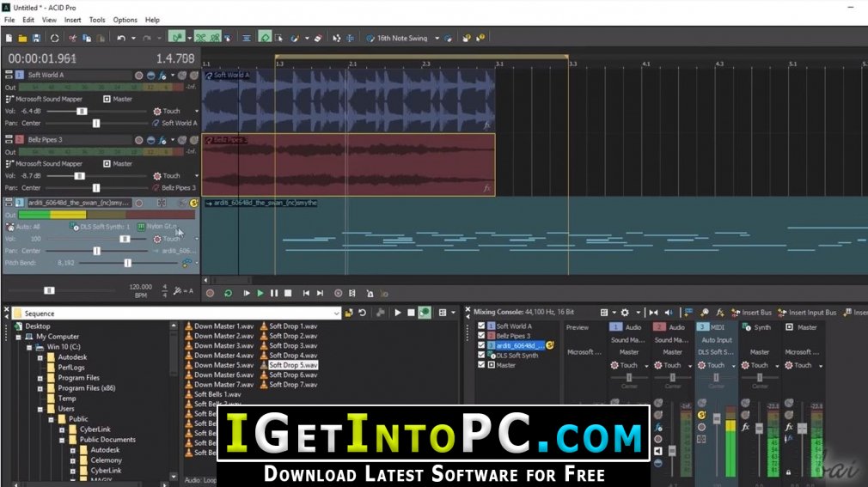Screen dimensions: 868x487
Task: Pause playback in the transport bar
Action: point(274,293)
